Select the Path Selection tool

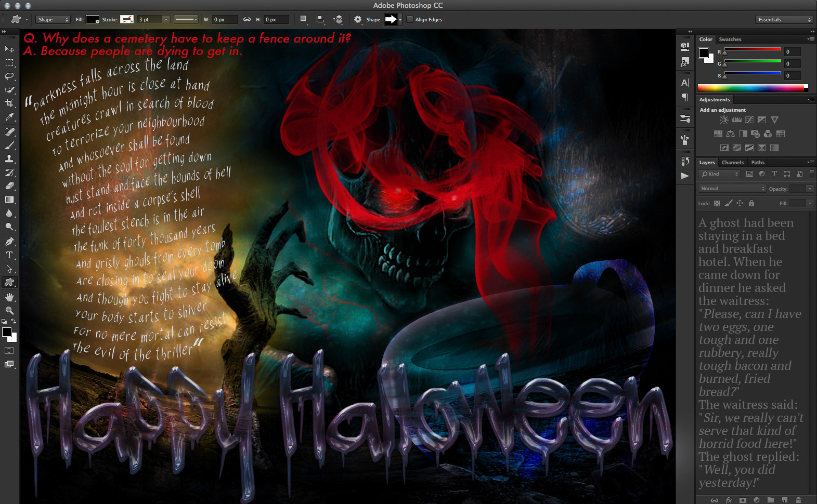(x=9, y=269)
